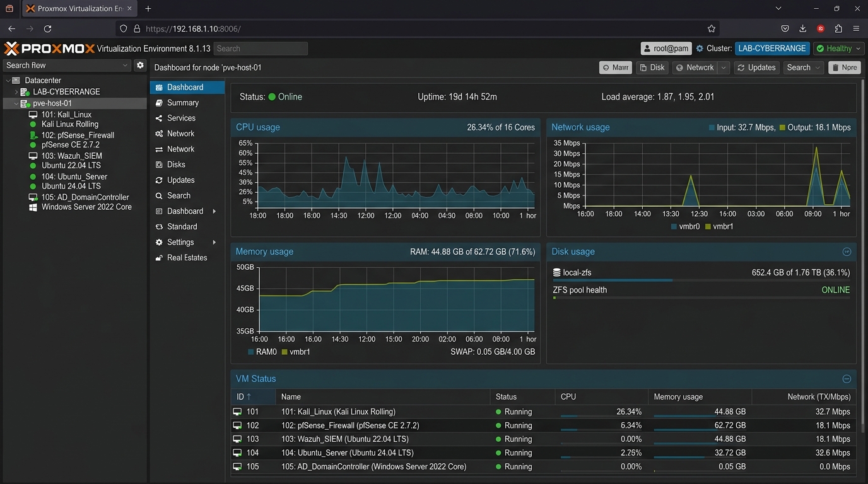Open a new browser tab with the plus icon
Screen dimensions: 868x484
(148, 9)
